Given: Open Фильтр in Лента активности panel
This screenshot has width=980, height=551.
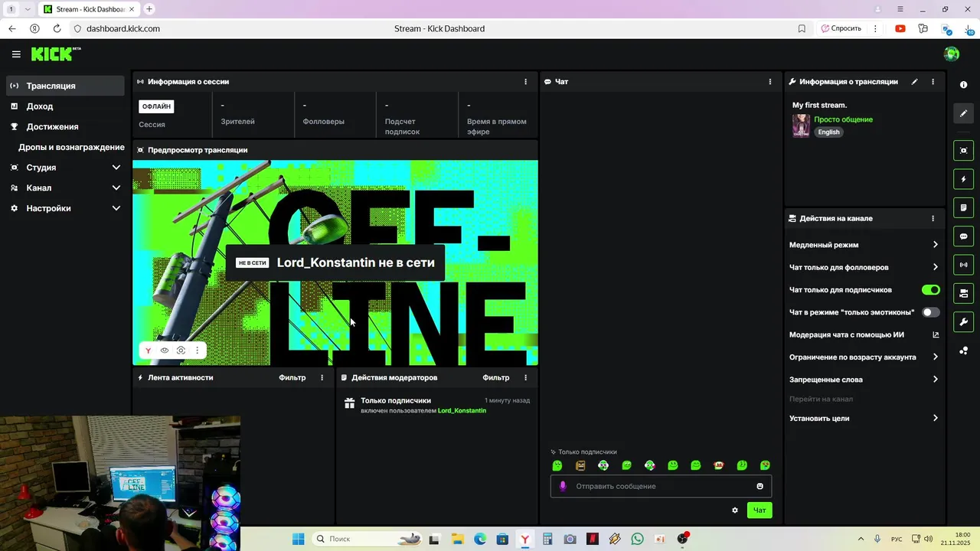Looking at the screenshot, I should [x=292, y=378].
